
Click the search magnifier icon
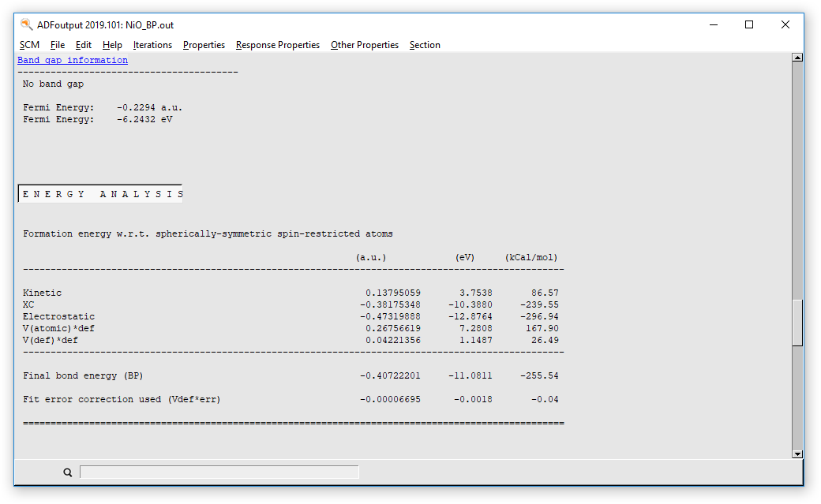68,472
